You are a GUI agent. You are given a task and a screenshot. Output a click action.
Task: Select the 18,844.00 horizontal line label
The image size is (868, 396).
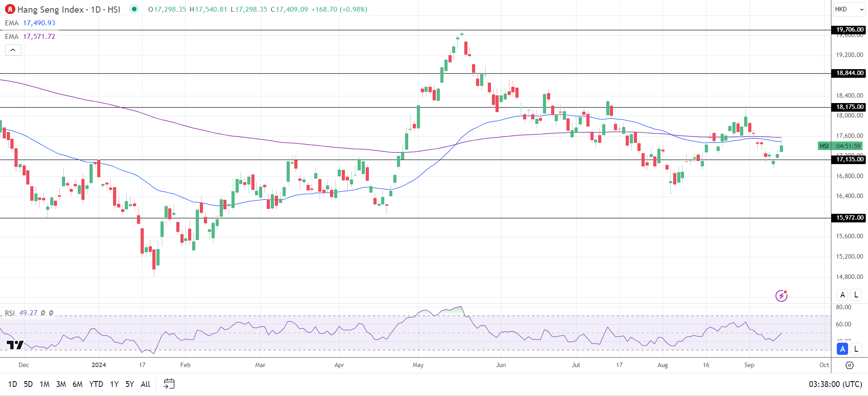(x=849, y=73)
